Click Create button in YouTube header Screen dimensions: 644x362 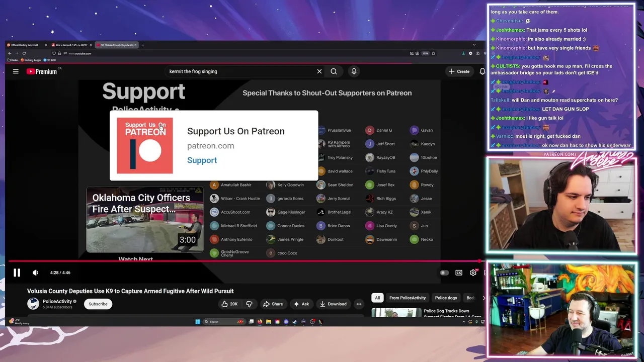(x=459, y=71)
